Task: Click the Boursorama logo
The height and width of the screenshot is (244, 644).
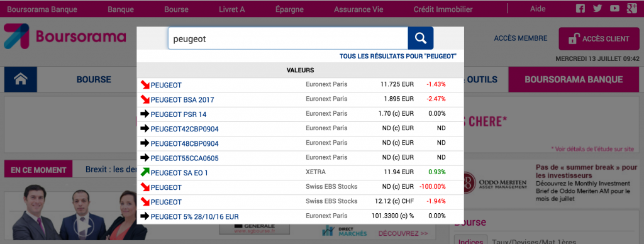Action: pyautogui.click(x=65, y=36)
